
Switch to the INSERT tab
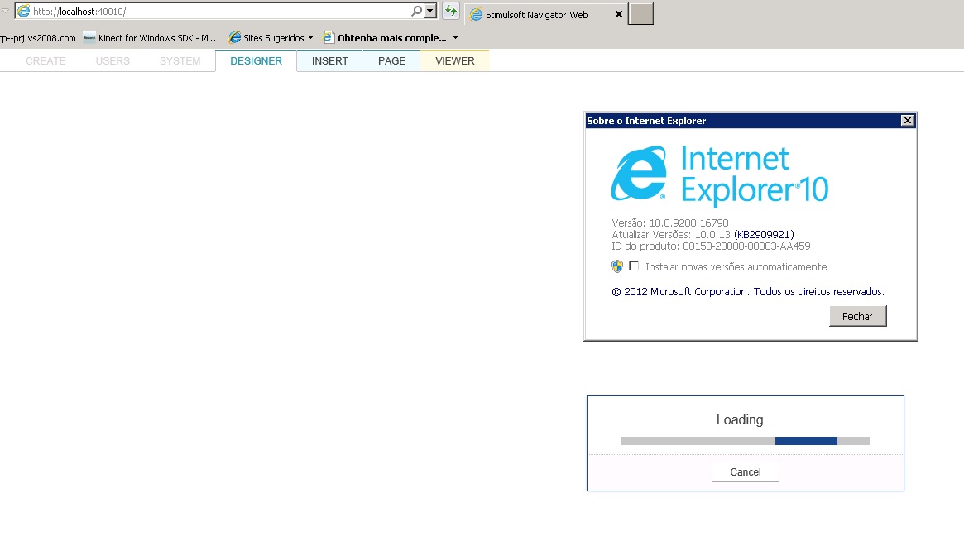click(x=329, y=61)
